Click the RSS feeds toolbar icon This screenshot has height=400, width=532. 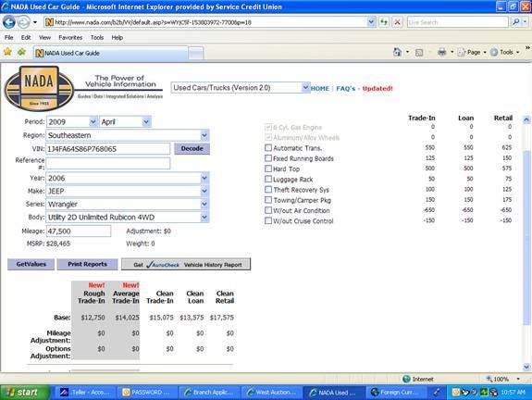[419, 52]
